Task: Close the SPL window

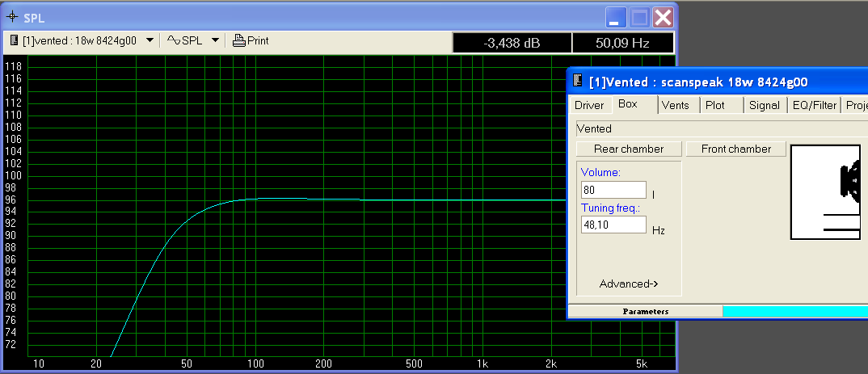Action: click(663, 18)
